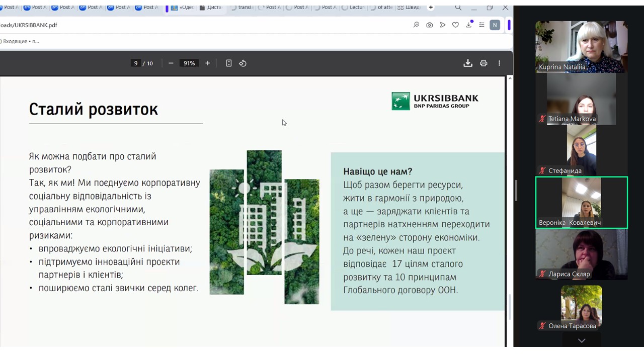Click the fit to page icon
The image size is (644, 362).
tap(229, 63)
